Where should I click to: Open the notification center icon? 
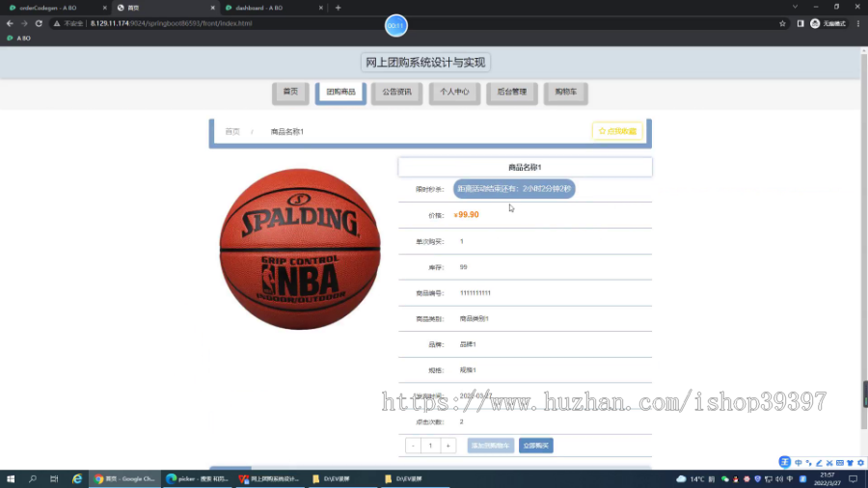[x=854, y=479]
